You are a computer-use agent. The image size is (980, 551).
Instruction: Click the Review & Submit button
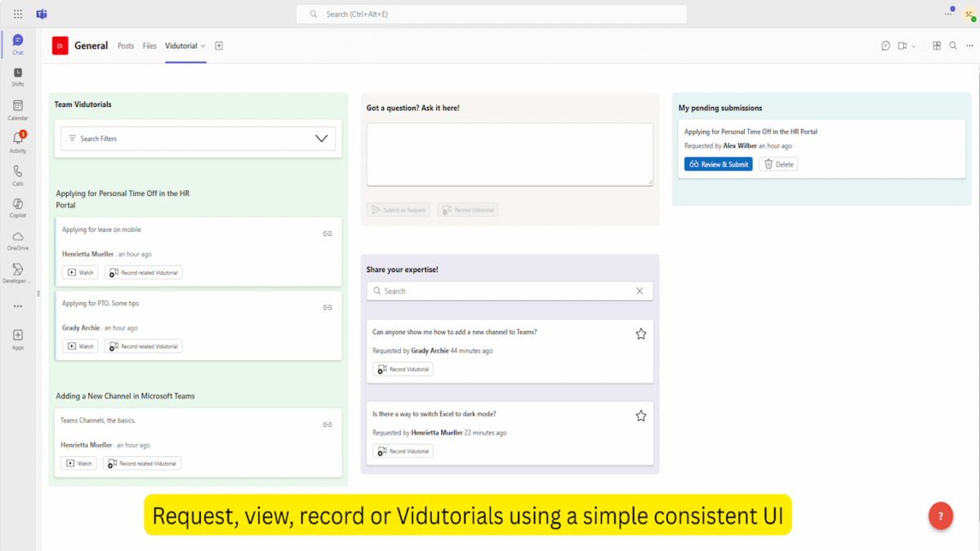[719, 164]
